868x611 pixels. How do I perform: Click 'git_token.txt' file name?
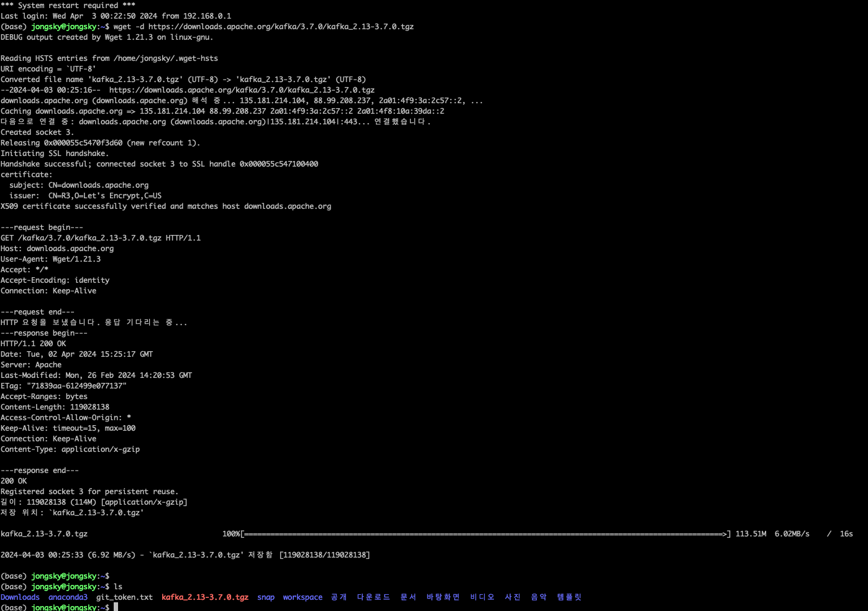tap(124, 597)
